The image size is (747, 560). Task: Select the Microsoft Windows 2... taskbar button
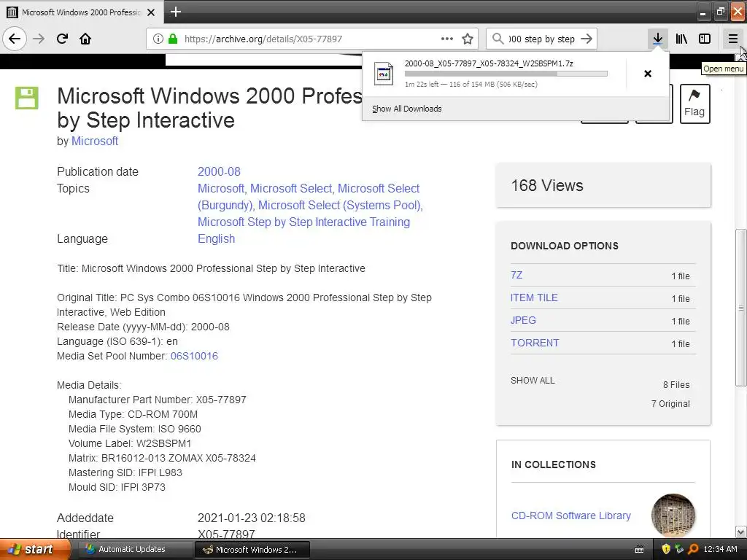(x=252, y=550)
